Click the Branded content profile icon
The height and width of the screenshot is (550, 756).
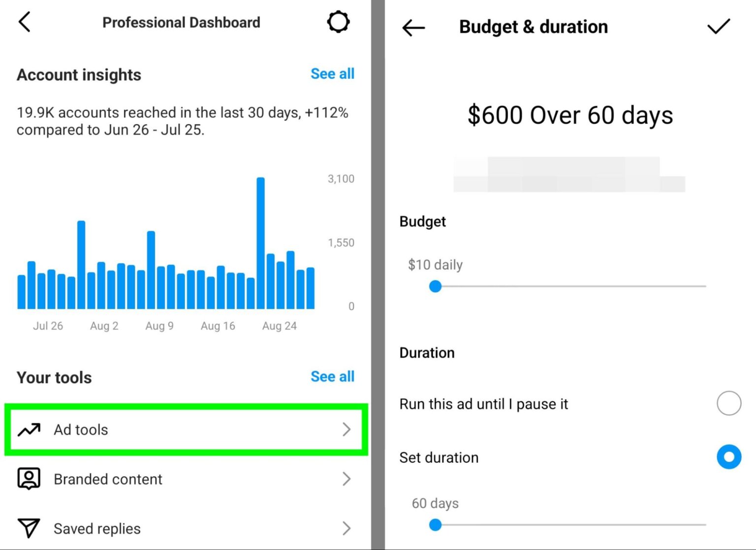click(x=28, y=478)
